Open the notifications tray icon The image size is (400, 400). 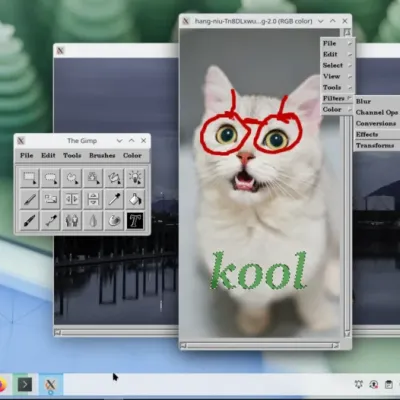(x=359, y=384)
